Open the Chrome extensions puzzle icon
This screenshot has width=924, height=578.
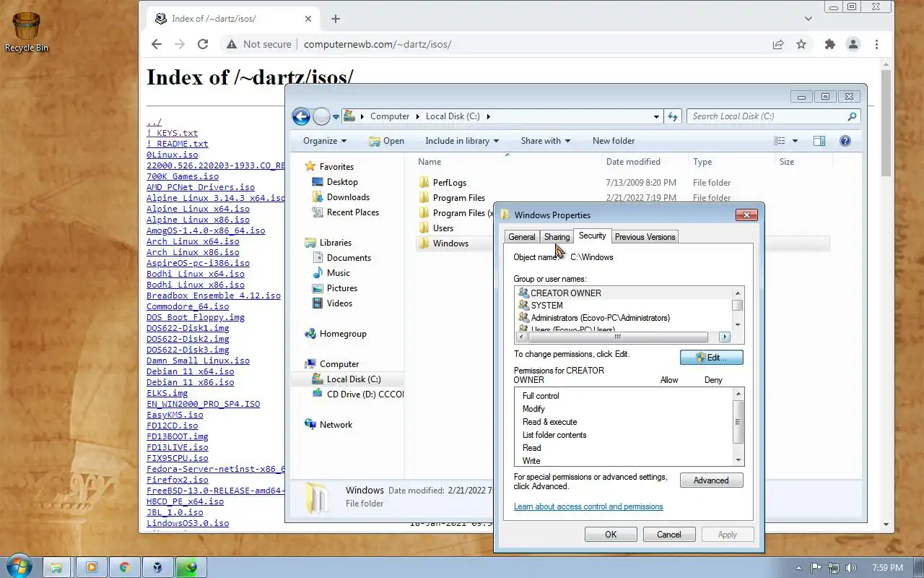830,44
